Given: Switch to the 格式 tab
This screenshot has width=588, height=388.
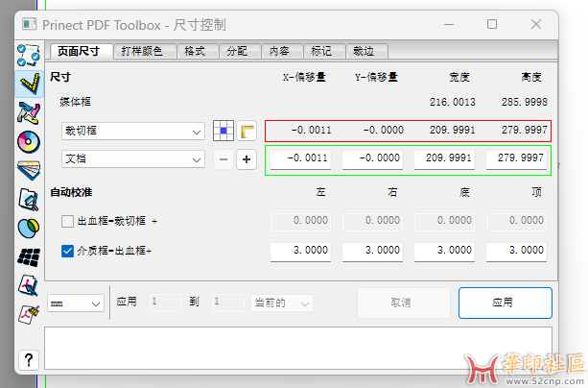Looking at the screenshot, I should click(x=198, y=51).
